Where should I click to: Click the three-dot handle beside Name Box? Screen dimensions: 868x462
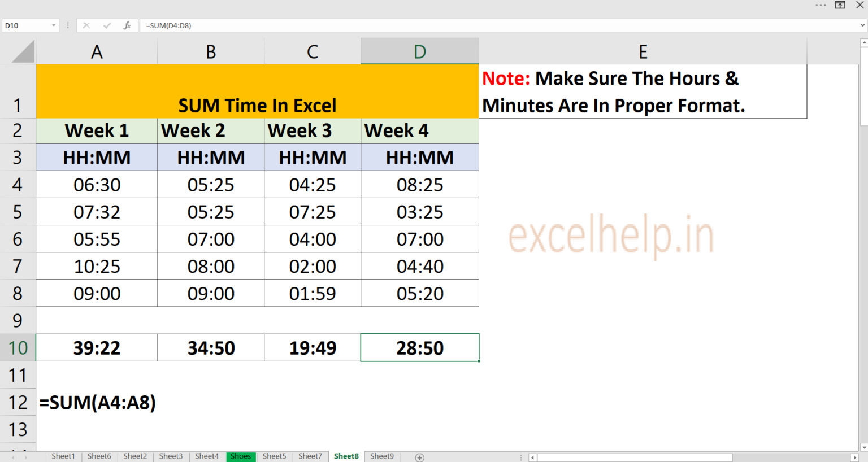pos(67,25)
